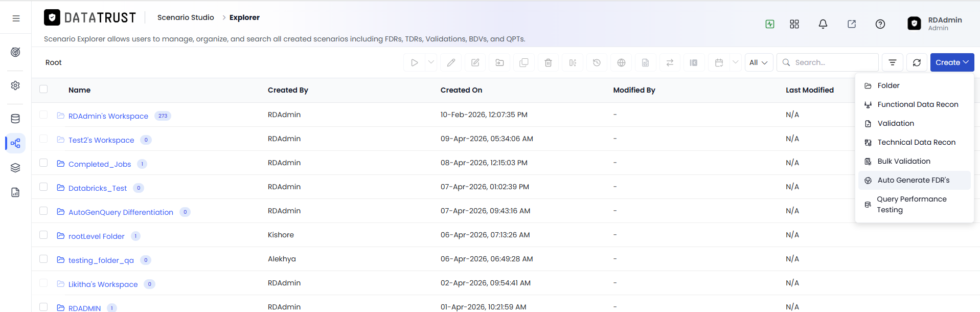This screenshot has width=980, height=312.
Task: Choose Auto Generate FDR's in Create menu
Action: [914, 180]
